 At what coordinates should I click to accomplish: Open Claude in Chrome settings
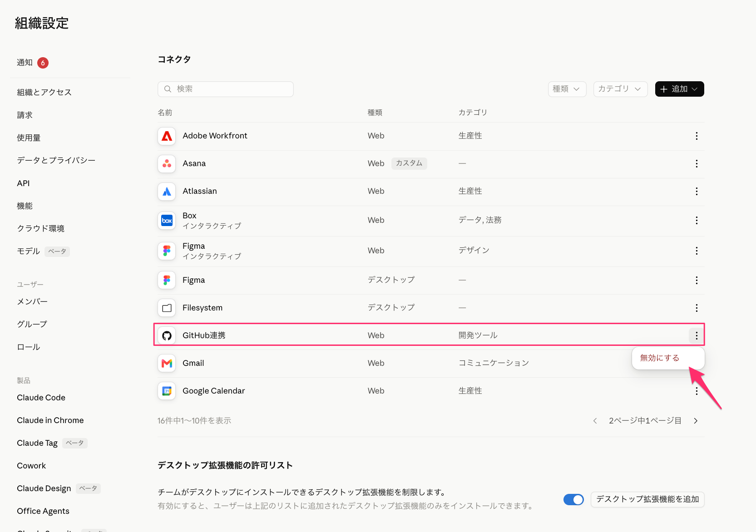pyautogui.click(x=50, y=420)
